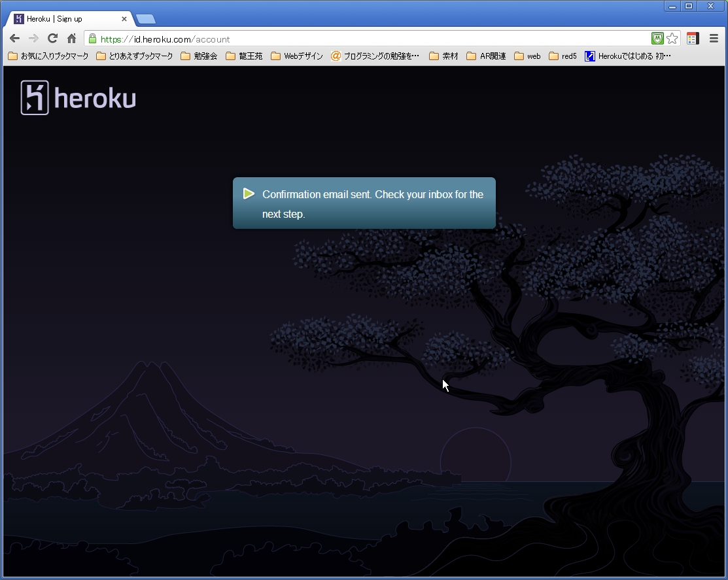This screenshot has height=580, width=728.
Task: Maximize the browser window
Action: (689, 6)
